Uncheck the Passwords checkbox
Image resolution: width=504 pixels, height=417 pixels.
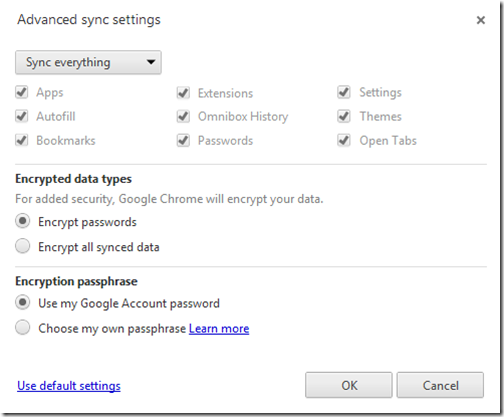(x=183, y=140)
